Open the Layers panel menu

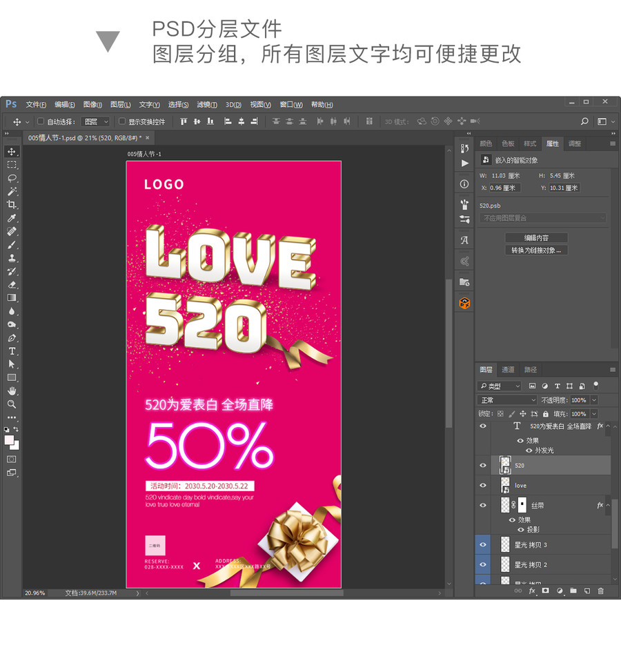click(x=613, y=369)
